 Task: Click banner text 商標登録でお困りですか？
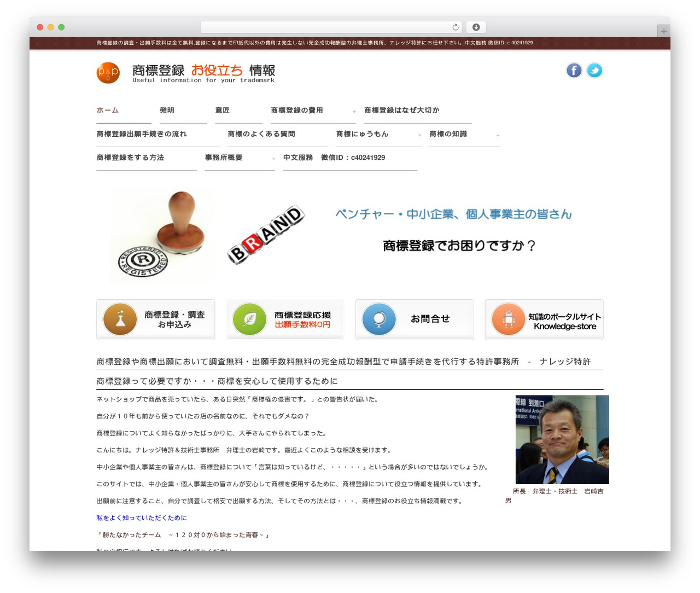click(459, 246)
